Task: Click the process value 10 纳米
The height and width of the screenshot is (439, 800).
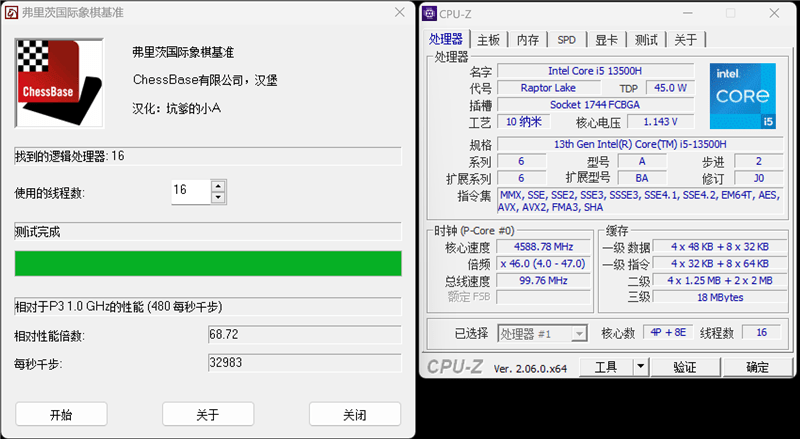Action: pyautogui.click(x=523, y=121)
